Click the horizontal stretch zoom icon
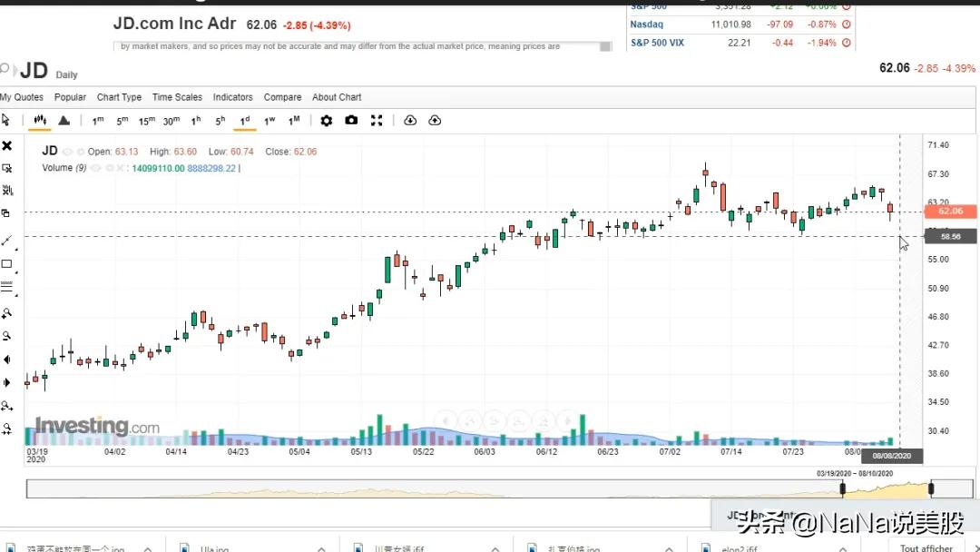The image size is (980, 552). click(7, 407)
